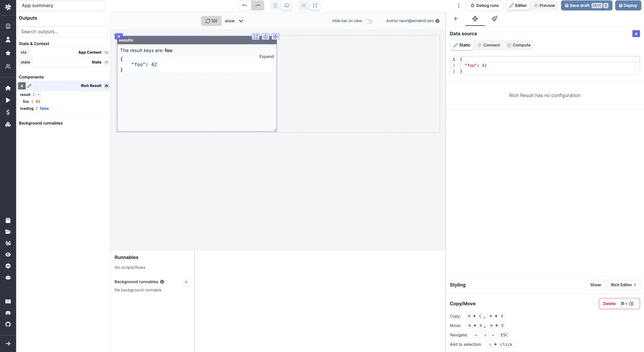This screenshot has width=644, height=352.
Task: Expand the ctx App Context row
Action: (106, 52)
